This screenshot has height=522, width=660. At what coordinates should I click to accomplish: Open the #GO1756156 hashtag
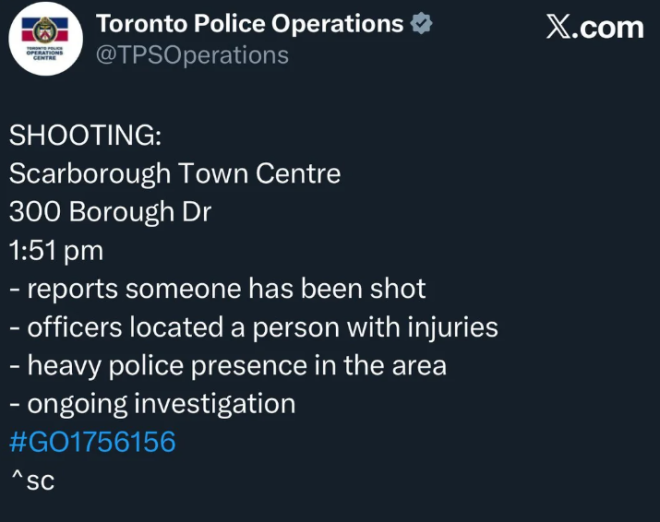pos(92,442)
